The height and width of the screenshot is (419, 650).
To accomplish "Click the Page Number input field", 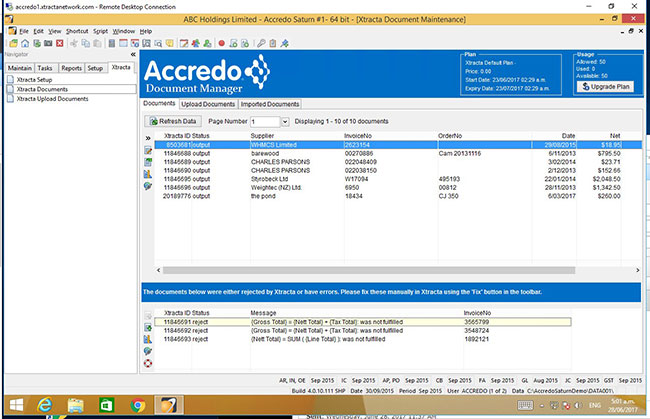I will pos(265,121).
